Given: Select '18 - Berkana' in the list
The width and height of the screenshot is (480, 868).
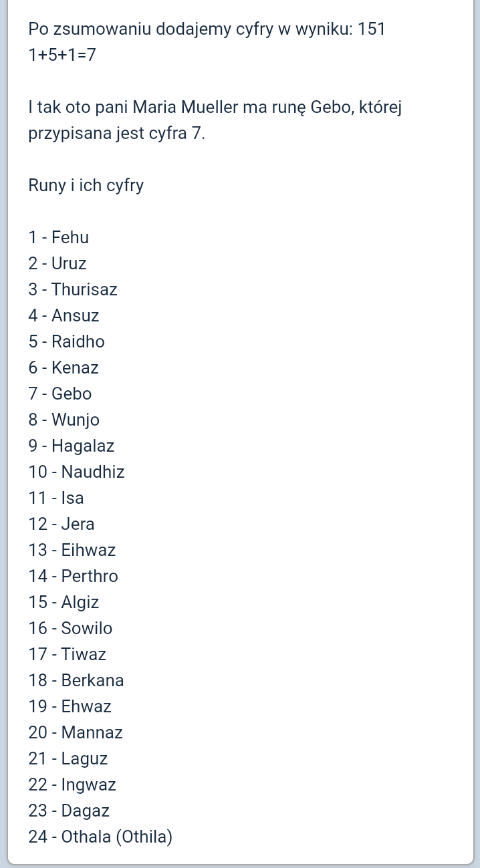Looking at the screenshot, I should pos(76,680).
